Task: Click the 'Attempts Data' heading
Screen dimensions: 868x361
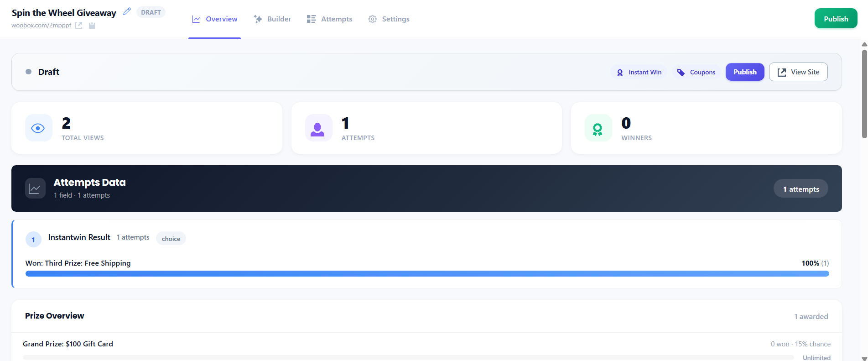Action: click(90, 182)
